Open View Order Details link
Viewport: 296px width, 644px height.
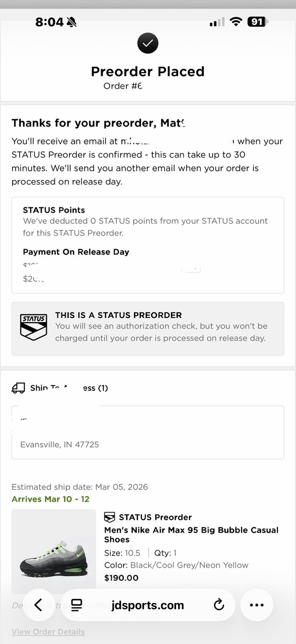coord(48,632)
